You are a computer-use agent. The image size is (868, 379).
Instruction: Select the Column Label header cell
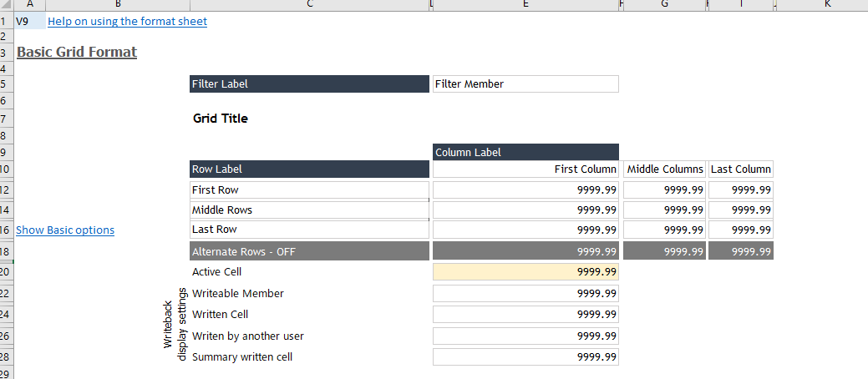(525, 153)
